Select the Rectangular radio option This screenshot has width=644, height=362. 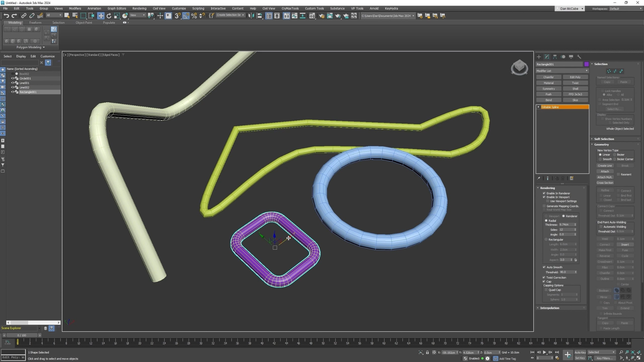tap(546, 239)
